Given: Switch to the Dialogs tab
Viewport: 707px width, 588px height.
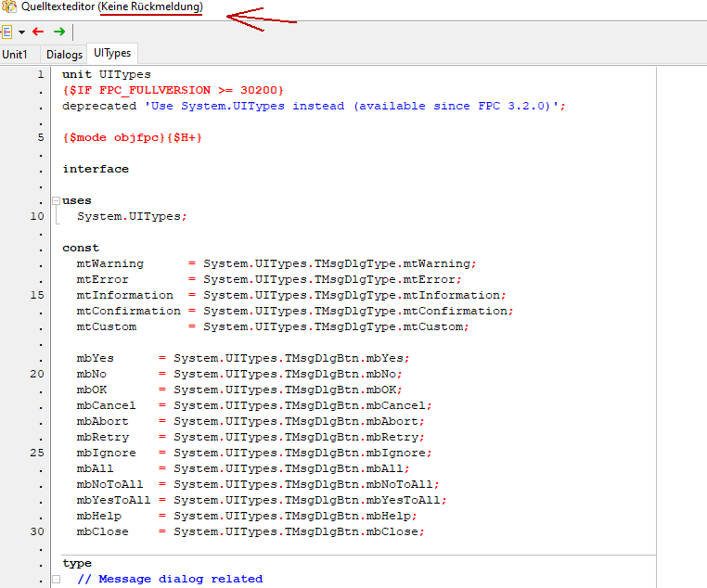Looking at the screenshot, I should point(64,55).
